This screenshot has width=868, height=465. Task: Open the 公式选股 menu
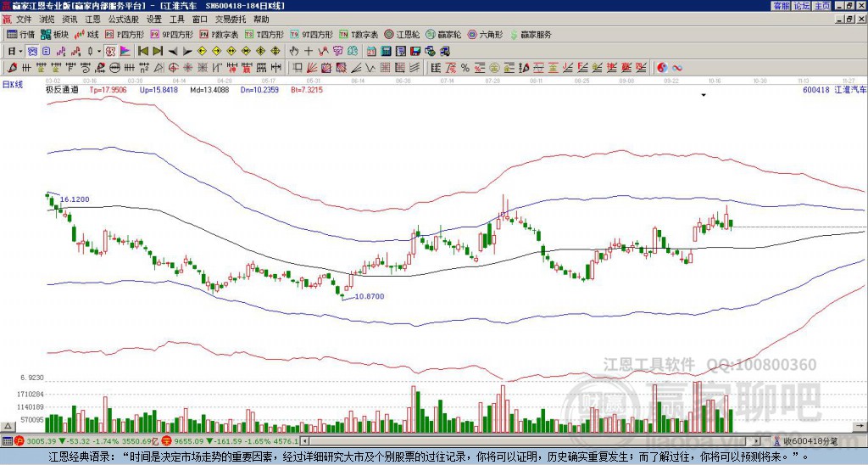coord(124,20)
